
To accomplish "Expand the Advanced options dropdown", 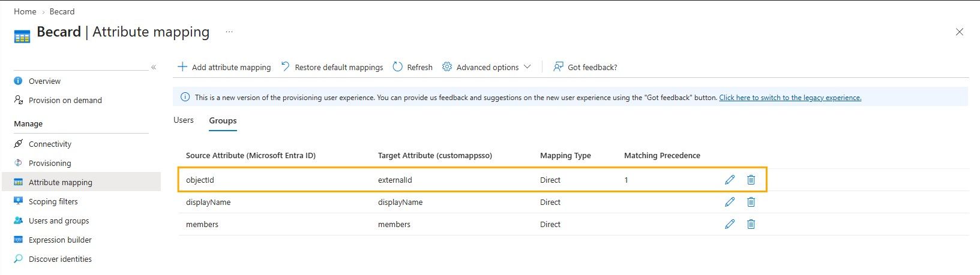I will (x=487, y=67).
